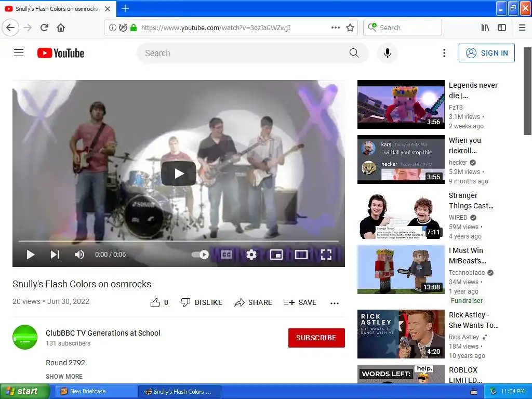Toggle the Firefox sidebar icon
Image resolution: width=532 pixels, height=399 pixels.
coord(502,28)
